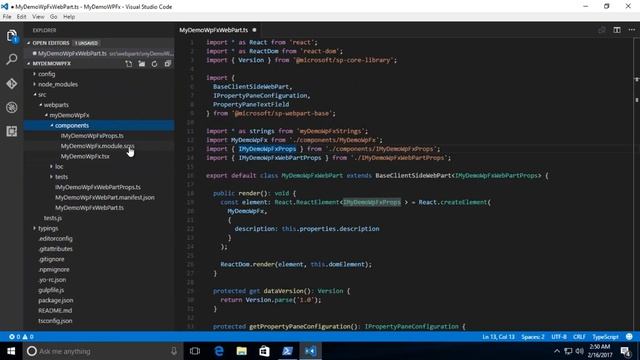Launch Microsoft Edge from taskbar

[x=219, y=351]
